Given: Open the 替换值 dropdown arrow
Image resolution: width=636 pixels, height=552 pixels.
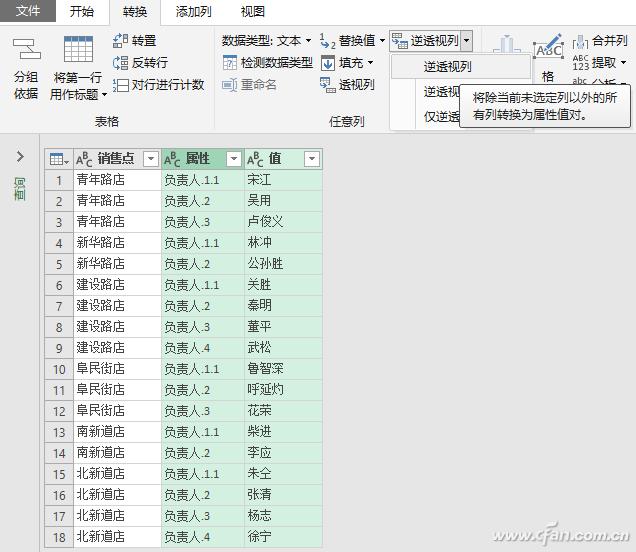Looking at the screenshot, I should [x=382, y=41].
